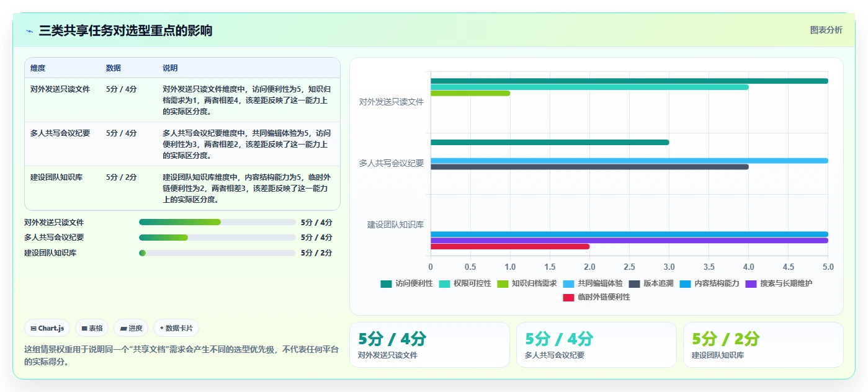
Task: Click the blue 内容结构能力 bar
Action: [629, 234]
